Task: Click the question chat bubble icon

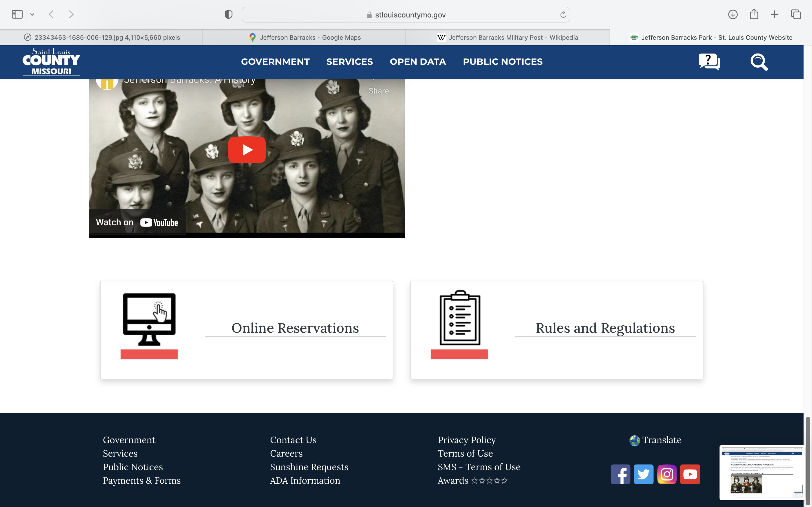Action: coord(709,62)
